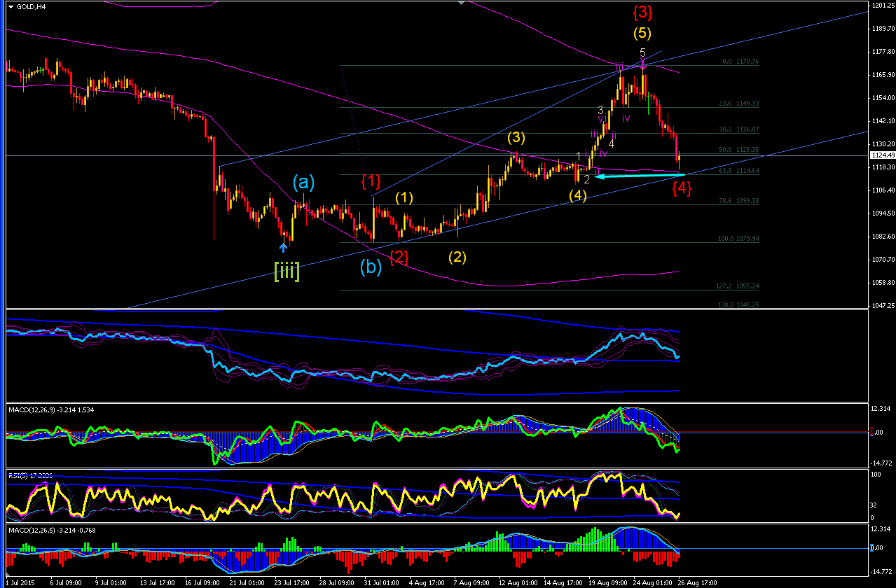Select the white 5 label at the peak

pos(642,52)
